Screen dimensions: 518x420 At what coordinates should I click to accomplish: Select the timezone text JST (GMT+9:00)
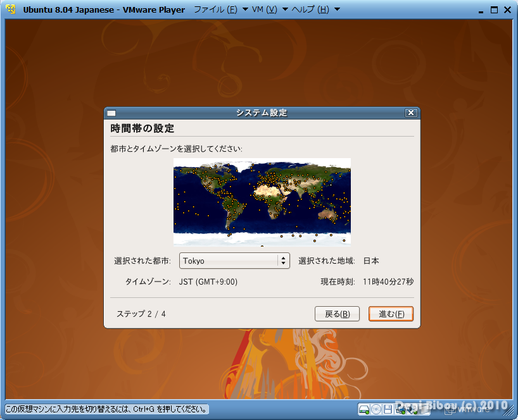point(208,281)
